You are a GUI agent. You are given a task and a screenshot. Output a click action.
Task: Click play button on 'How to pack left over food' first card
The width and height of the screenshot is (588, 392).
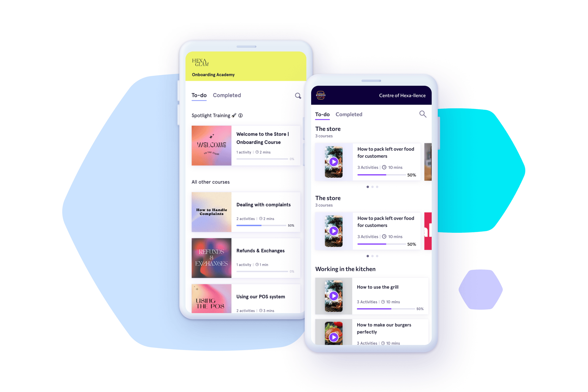tap(334, 161)
